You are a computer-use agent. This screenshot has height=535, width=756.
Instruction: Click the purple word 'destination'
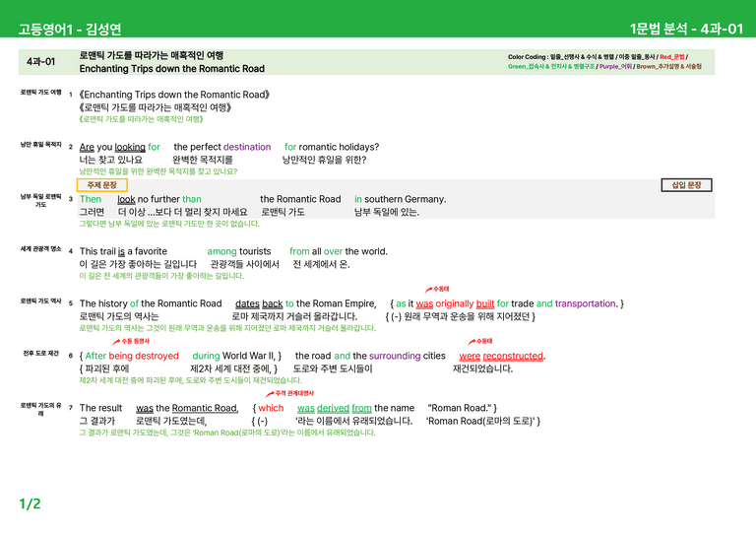pyautogui.click(x=247, y=147)
